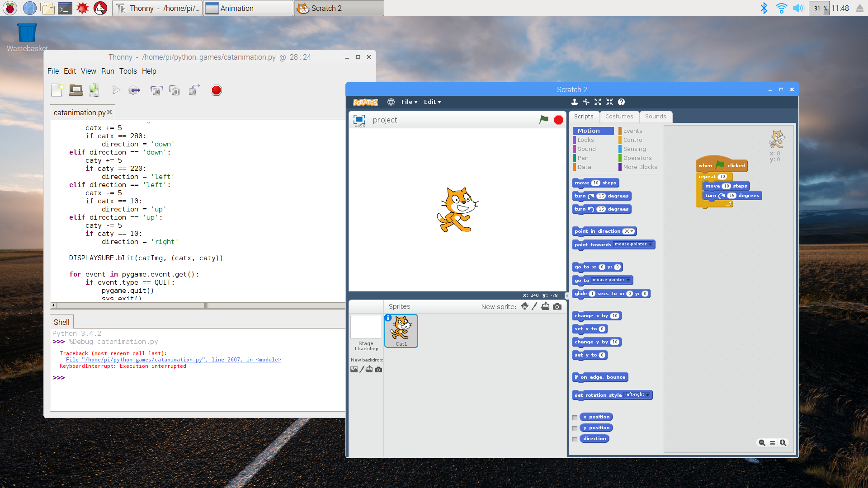Screen dimensions: 868x488
Task: Stop the running script in Thonny
Action: coord(216,90)
